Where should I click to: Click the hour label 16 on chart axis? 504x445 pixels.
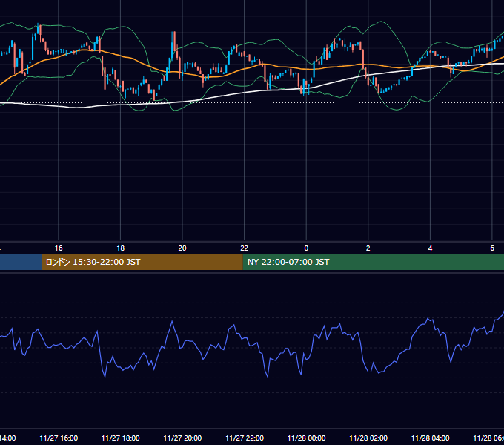coord(59,248)
